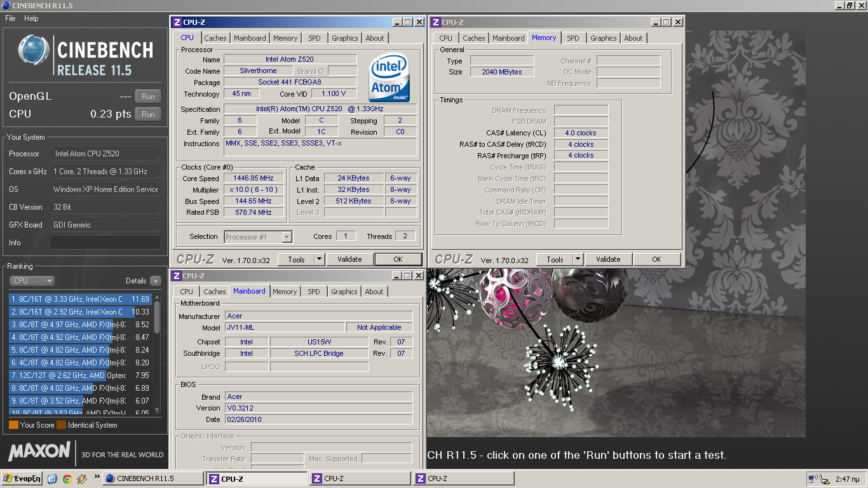868x488 pixels.
Task: Select ranking entry 12C/12T @ 2.62 GHz Opteron
Action: point(80,375)
